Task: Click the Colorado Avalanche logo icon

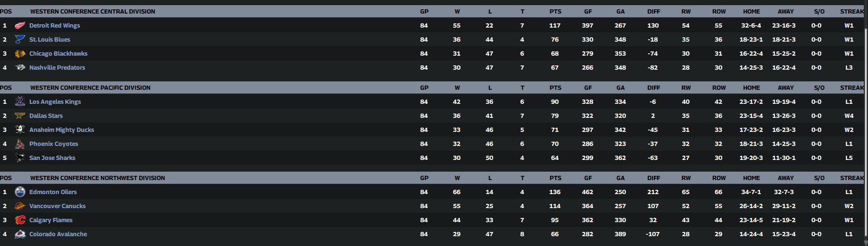Action: coord(20,234)
